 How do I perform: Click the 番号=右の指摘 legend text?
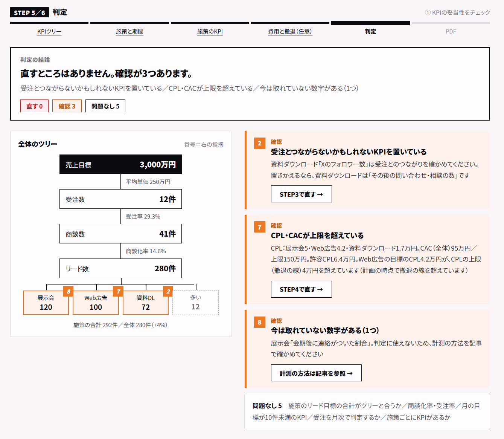tap(204, 144)
